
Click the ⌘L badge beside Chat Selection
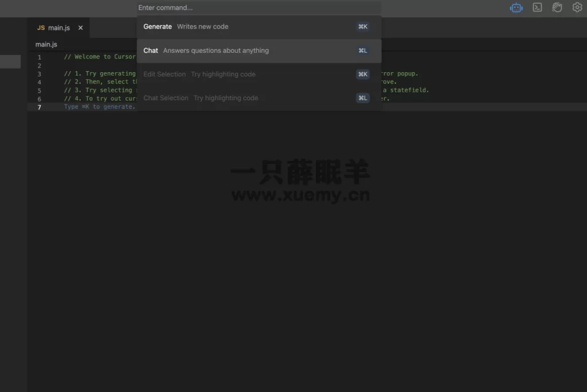click(362, 98)
